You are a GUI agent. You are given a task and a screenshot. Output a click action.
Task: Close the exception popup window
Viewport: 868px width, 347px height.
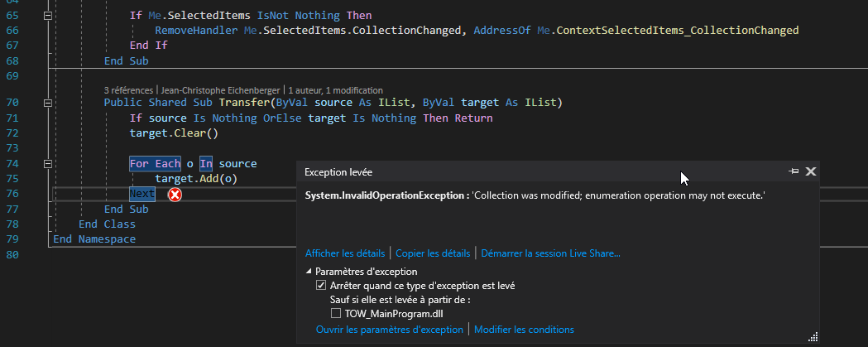pos(811,171)
